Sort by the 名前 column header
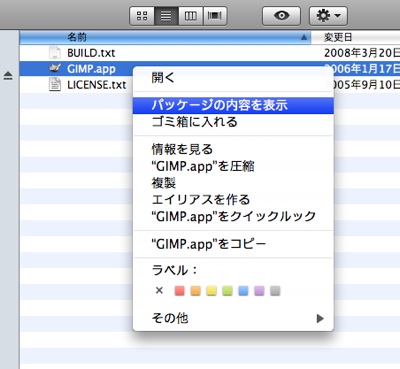The image size is (400, 369). coord(165,37)
